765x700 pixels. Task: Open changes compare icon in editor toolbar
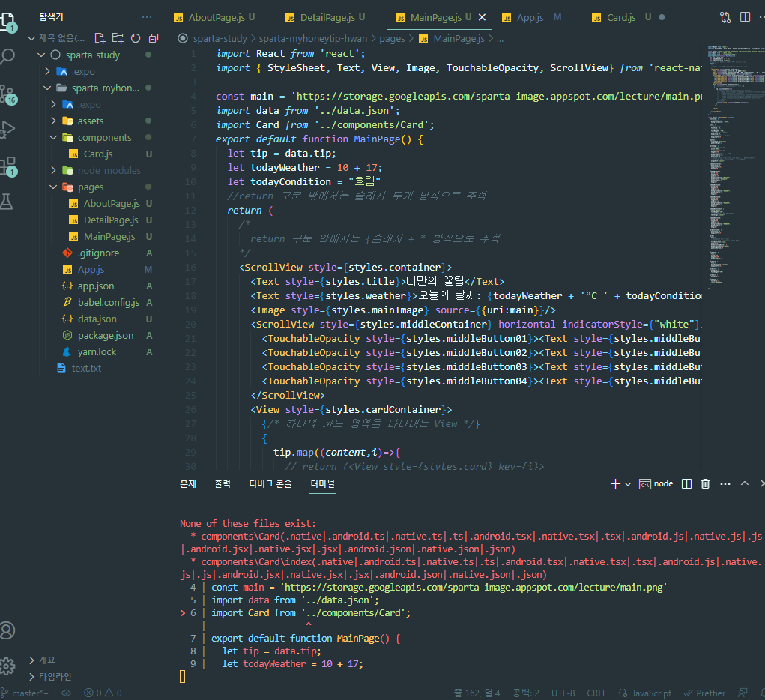point(725,17)
